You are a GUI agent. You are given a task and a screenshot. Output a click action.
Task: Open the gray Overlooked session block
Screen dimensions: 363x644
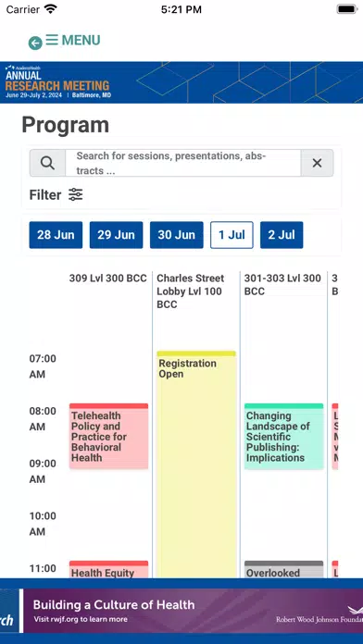(x=283, y=569)
